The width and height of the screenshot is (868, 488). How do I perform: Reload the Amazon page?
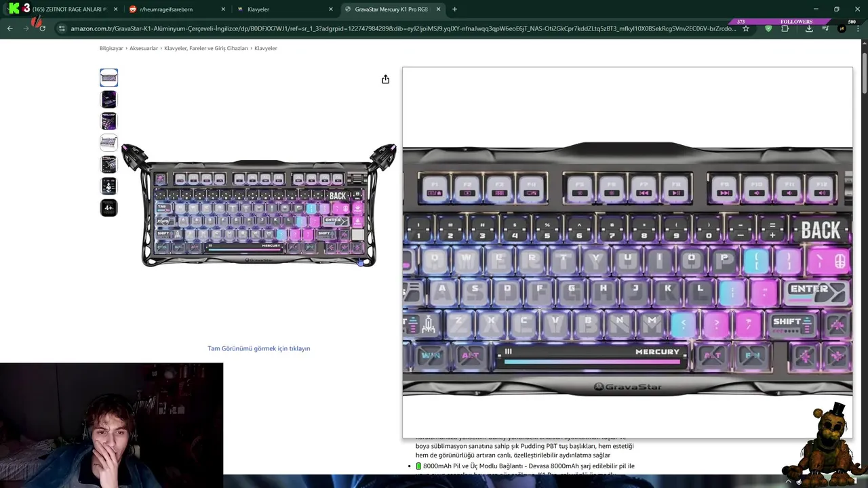(x=42, y=28)
